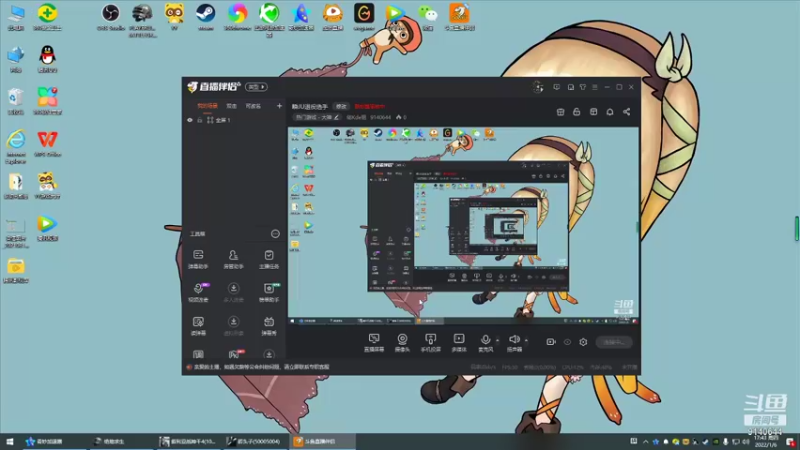Add a 多媒体 media source
Screen dimensions: 800x450
point(459,342)
